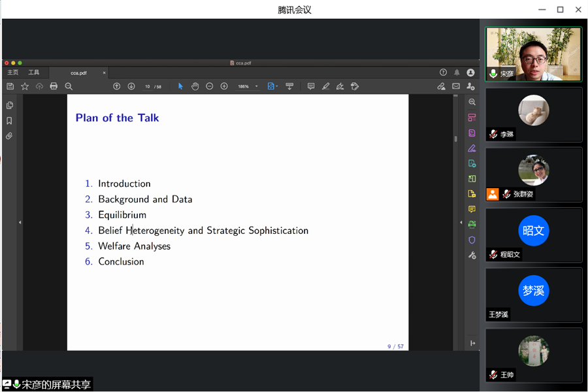Select the Hand pan tool

pos(195,86)
